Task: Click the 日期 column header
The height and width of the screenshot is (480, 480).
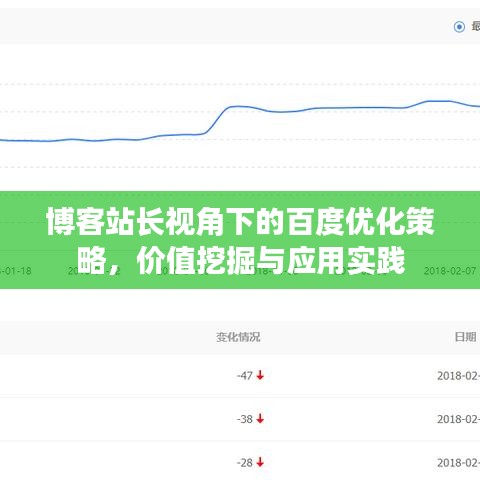Action: tap(465, 337)
